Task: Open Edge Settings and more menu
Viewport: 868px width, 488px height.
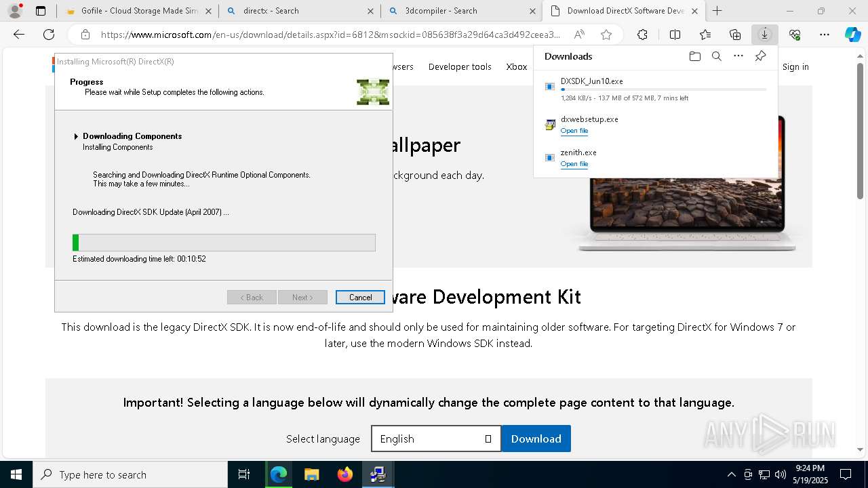Action: point(825,35)
